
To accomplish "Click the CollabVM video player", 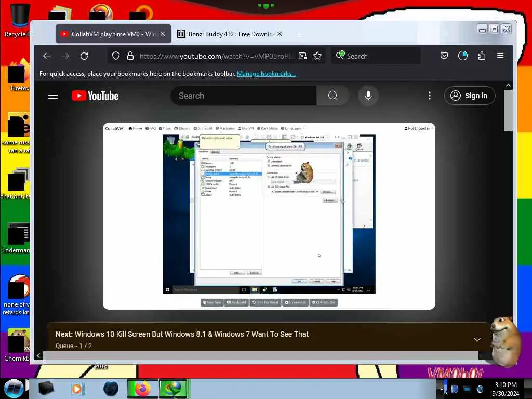I will point(269,216).
